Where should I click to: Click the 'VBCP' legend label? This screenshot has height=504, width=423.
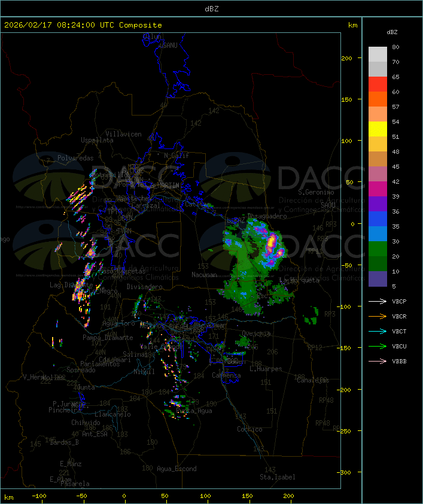[x=399, y=302]
